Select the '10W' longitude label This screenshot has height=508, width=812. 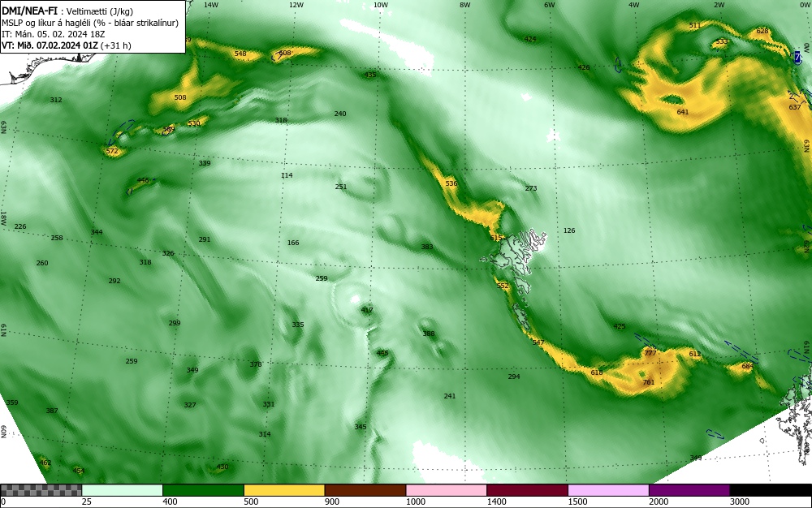point(381,5)
